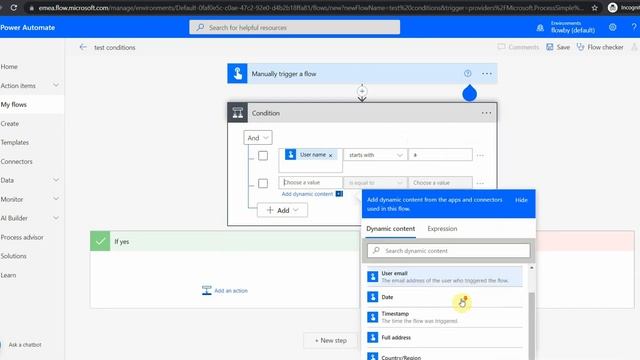Image resolution: width=640 pixels, height=360 pixels.
Task: Click the Full address item's icon
Action: tap(372, 337)
